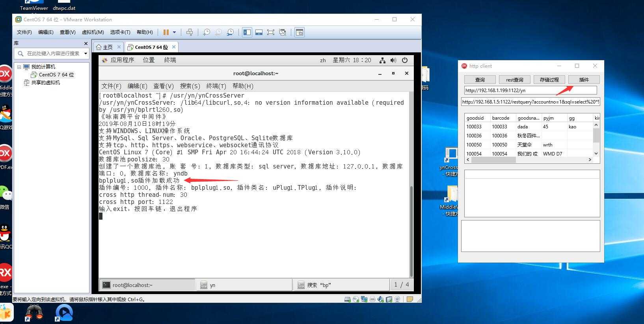This screenshot has width=644, height=324.
Task: Toggle the library sidebar view icon
Action: tap(247, 32)
